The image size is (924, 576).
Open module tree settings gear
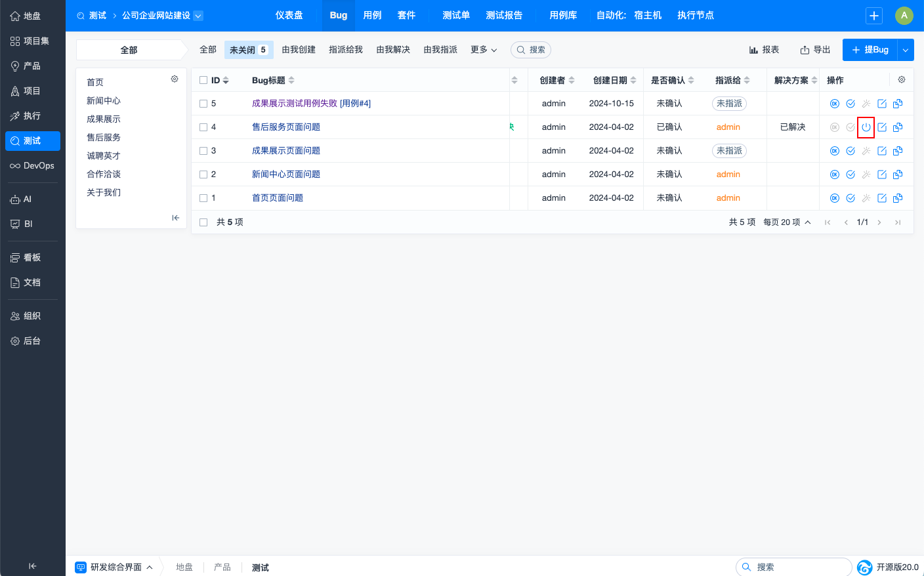point(175,79)
